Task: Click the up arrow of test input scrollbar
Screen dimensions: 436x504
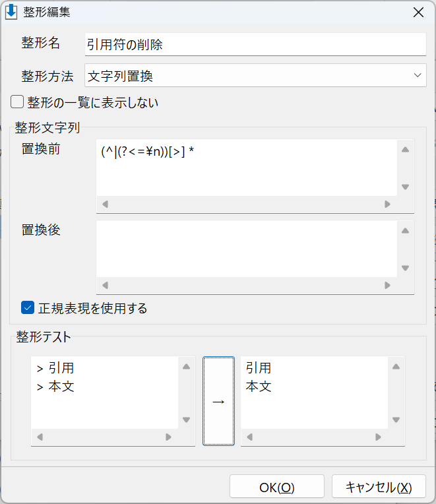Action: point(187,367)
